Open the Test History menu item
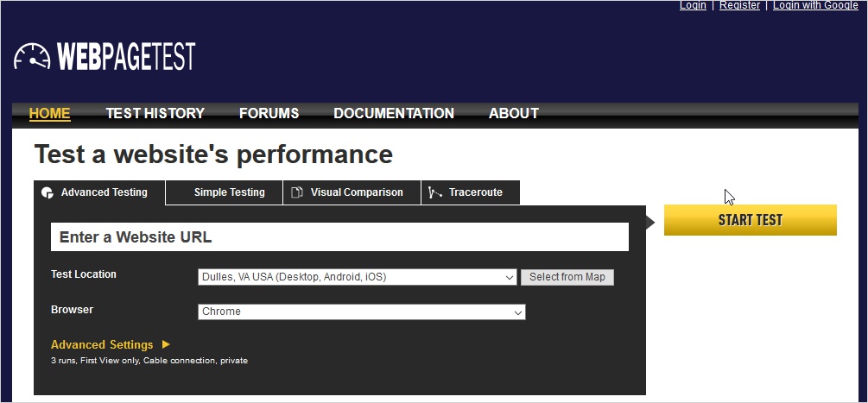The height and width of the screenshot is (403, 868). pos(155,113)
